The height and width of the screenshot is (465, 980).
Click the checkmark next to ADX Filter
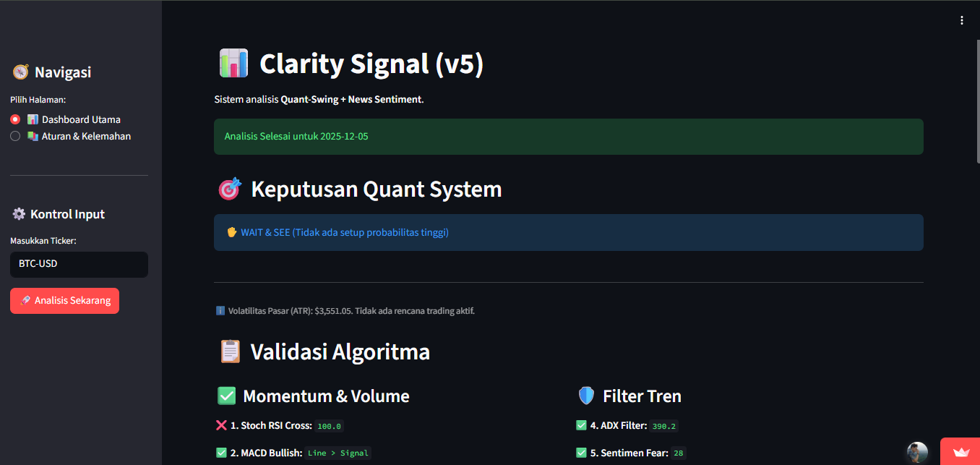coord(580,425)
